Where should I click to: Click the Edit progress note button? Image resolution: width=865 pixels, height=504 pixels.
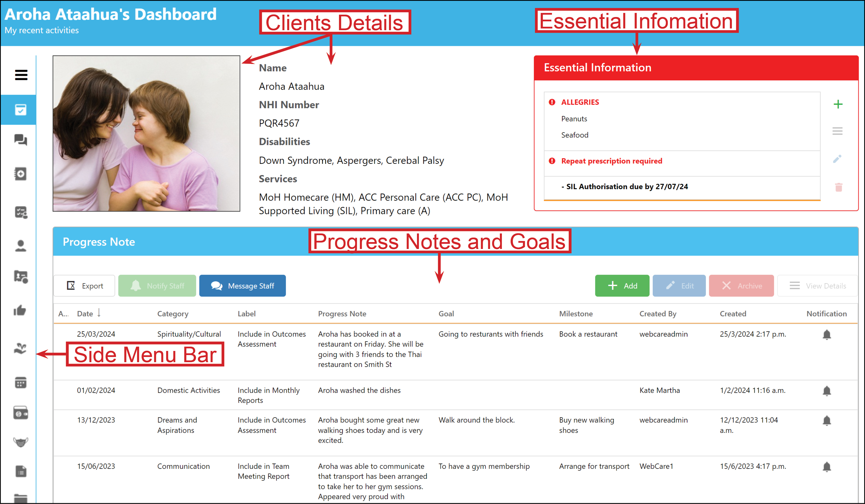pos(679,285)
